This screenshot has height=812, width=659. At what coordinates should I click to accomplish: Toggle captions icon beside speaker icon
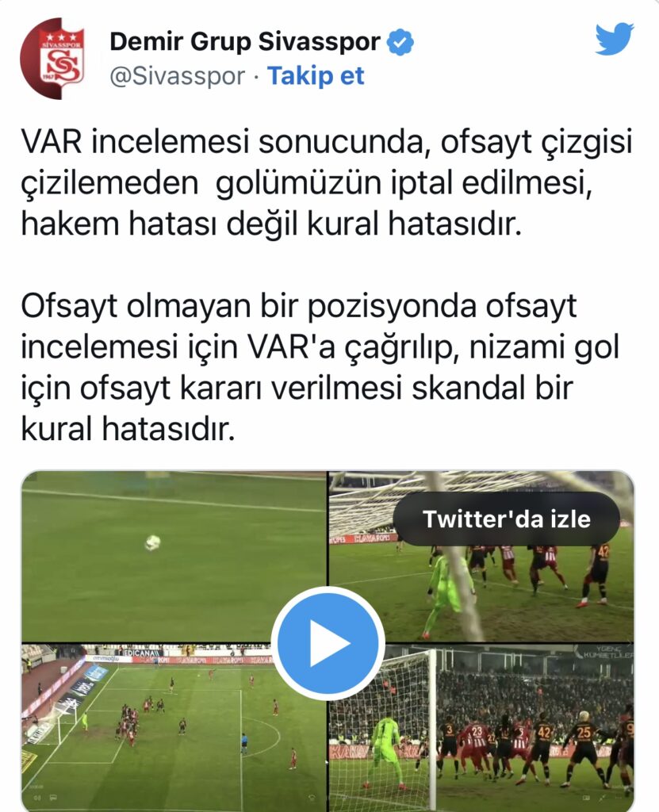[53, 798]
